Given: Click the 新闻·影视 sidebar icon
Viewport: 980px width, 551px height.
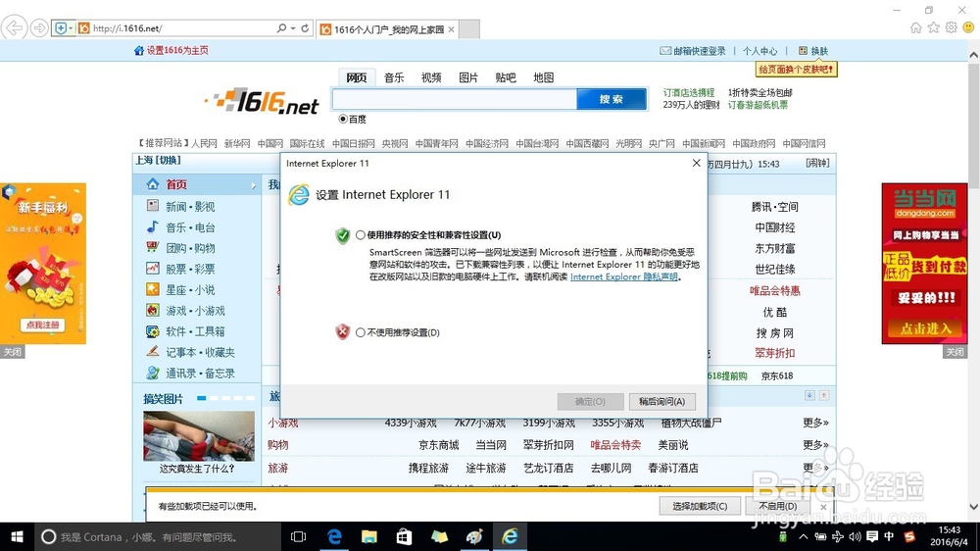Looking at the screenshot, I should [153, 205].
